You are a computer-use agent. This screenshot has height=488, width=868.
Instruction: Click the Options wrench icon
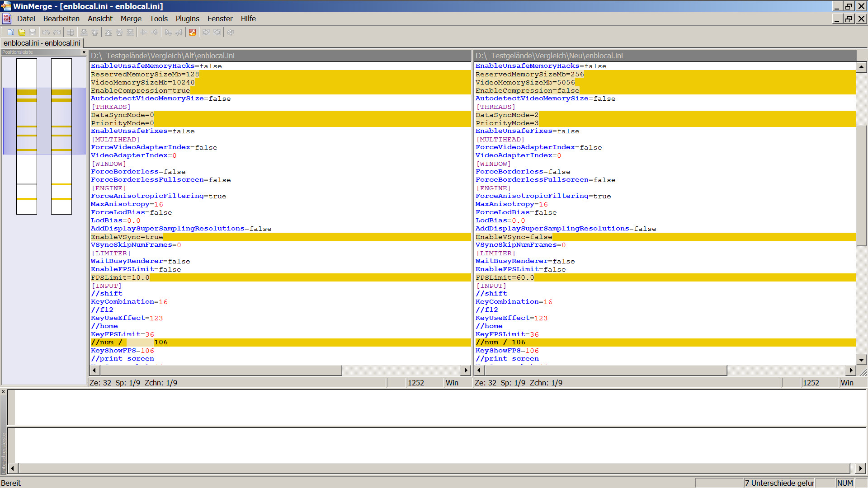click(x=192, y=32)
